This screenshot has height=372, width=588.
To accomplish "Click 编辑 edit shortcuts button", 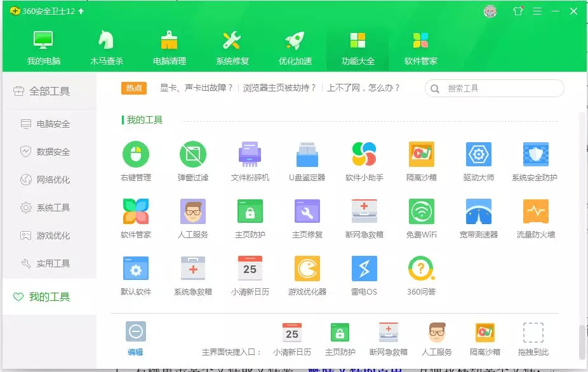I will click(135, 338).
